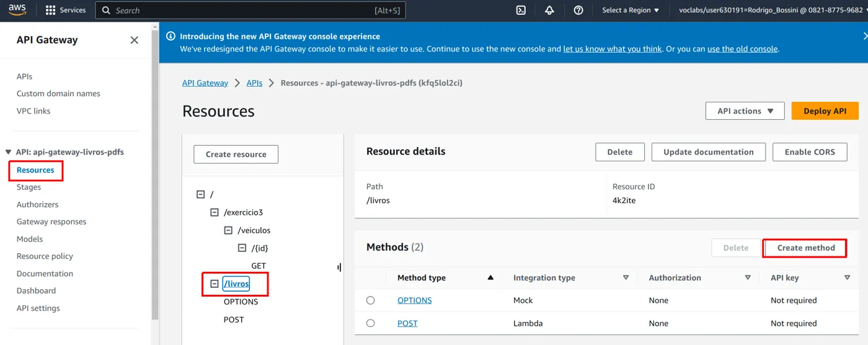Viewport: 868px width, 345px height.
Task: Select the /veiculos resource in tree
Action: click(x=254, y=230)
